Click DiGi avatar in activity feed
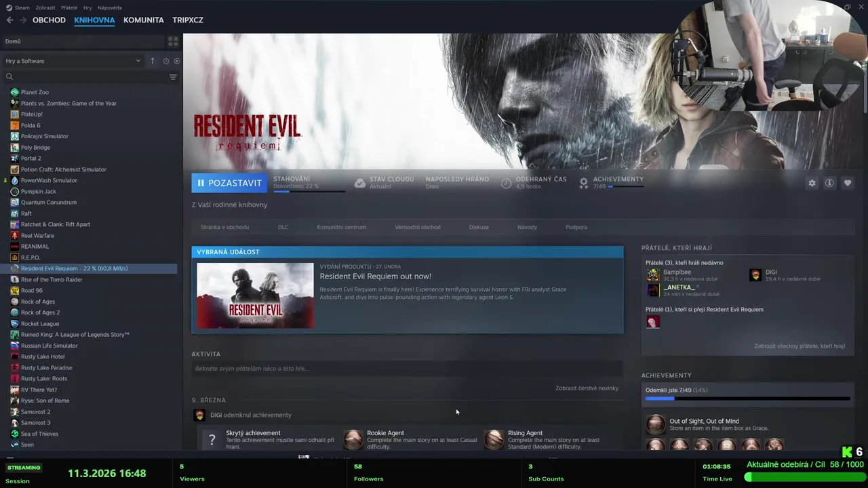868x488 pixels. [199, 415]
